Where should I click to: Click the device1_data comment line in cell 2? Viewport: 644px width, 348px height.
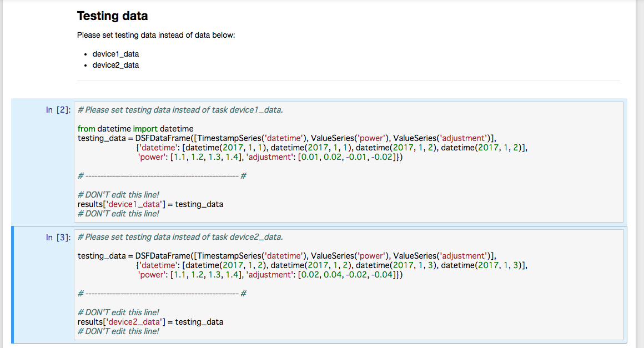180,110
